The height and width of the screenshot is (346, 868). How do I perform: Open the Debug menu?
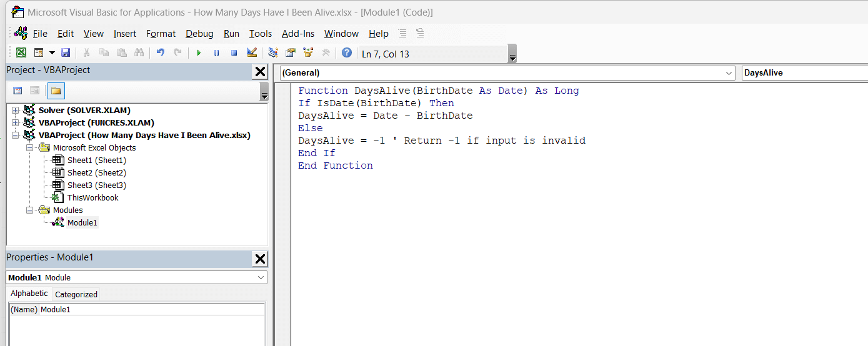(199, 34)
